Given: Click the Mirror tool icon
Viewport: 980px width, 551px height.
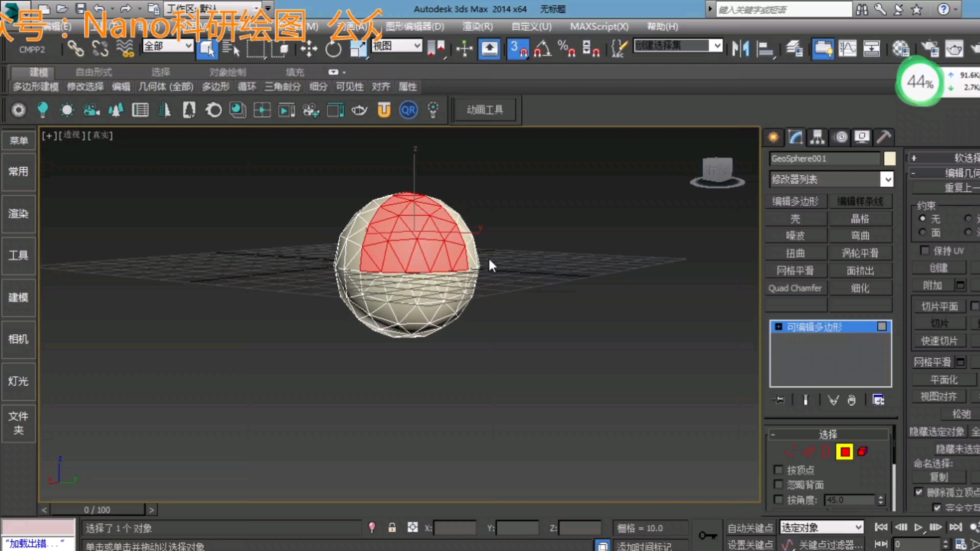Looking at the screenshot, I should coord(740,49).
